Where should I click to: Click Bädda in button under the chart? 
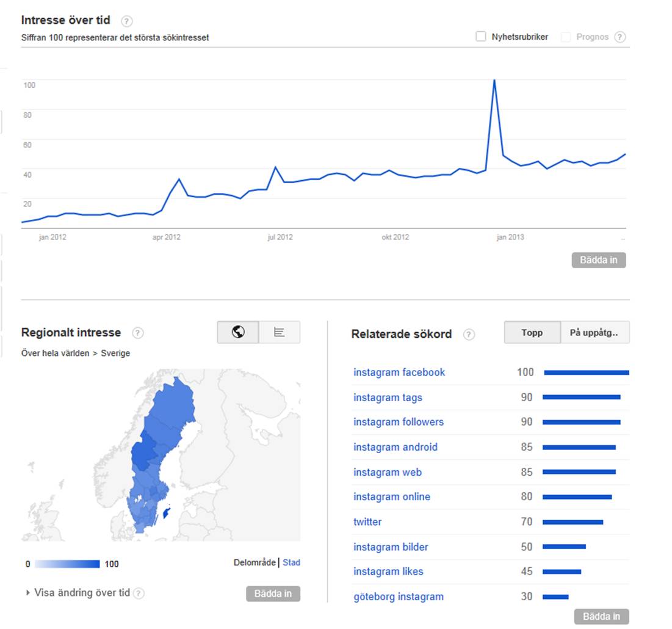pos(599,260)
